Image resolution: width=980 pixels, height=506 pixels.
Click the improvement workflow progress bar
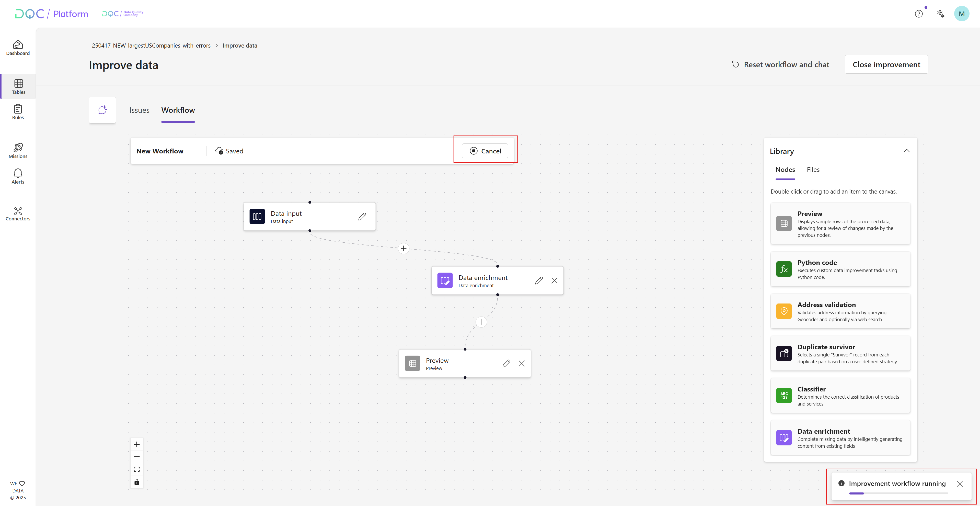[x=898, y=493]
